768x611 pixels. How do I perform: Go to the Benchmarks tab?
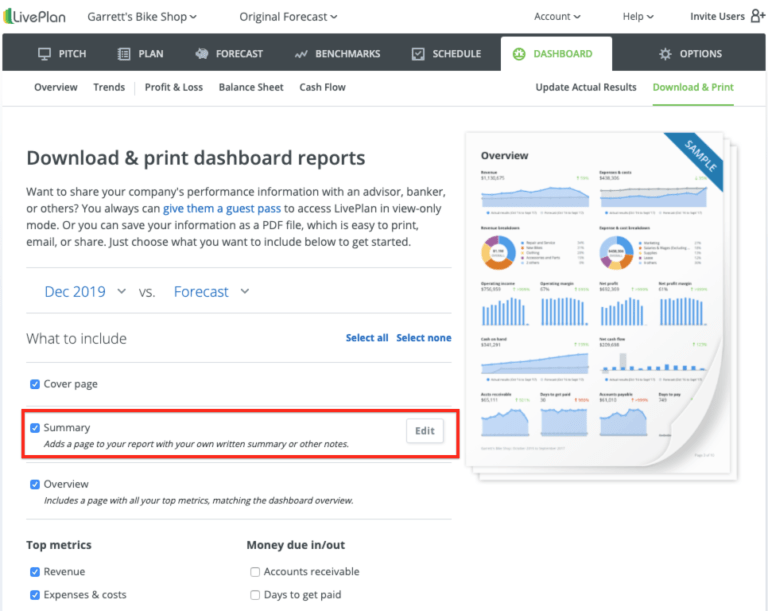click(x=337, y=54)
